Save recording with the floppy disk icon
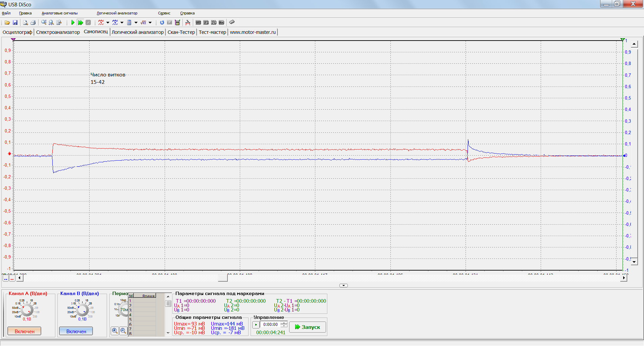 tap(15, 22)
